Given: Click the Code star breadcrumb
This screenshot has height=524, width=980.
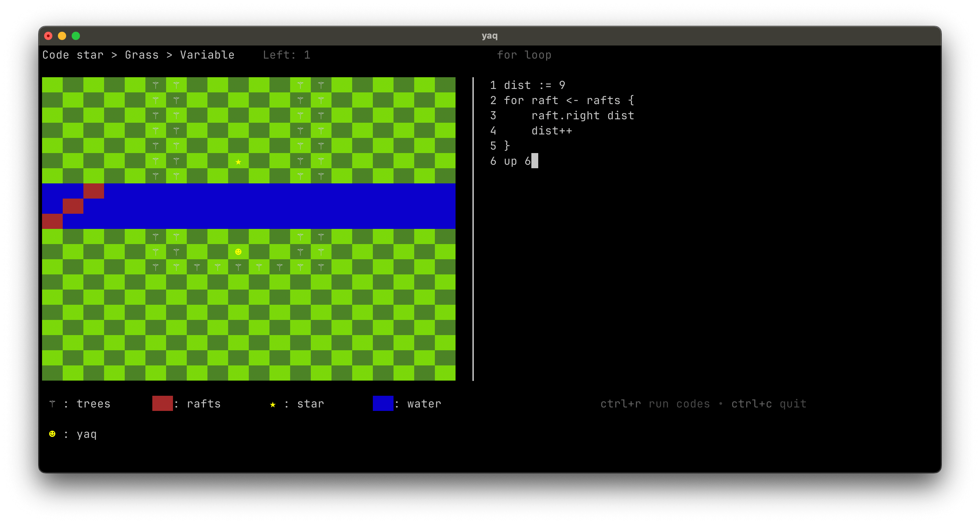Looking at the screenshot, I should click(73, 55).
